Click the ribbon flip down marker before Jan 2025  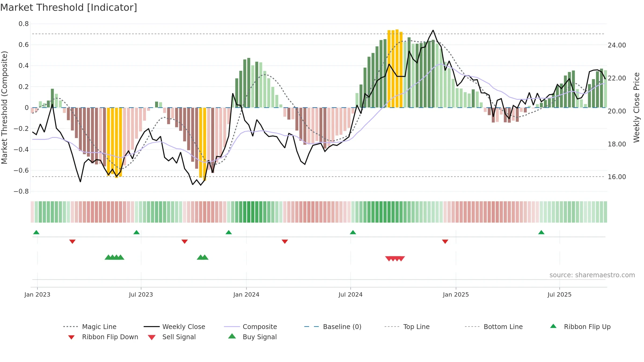[445, 242]
